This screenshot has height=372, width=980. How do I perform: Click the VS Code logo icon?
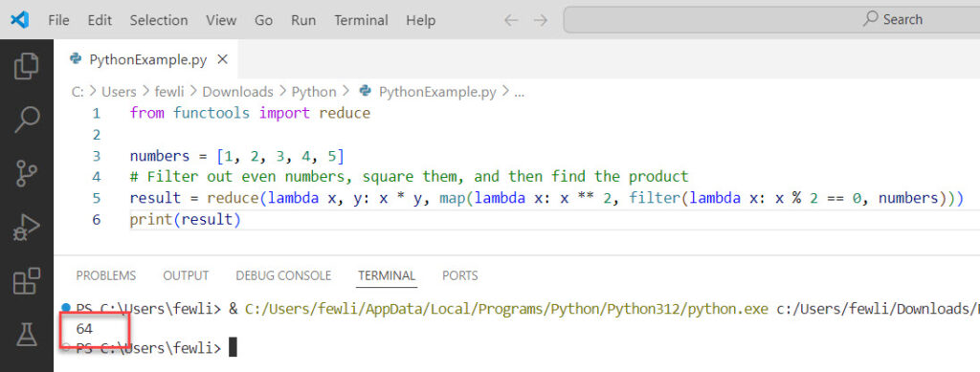point(19,20)
